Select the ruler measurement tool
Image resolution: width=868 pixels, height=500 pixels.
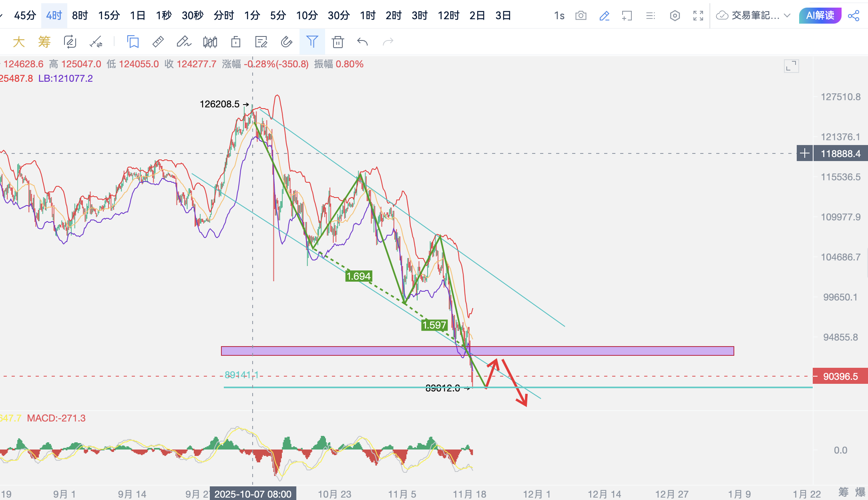tap(158, 42)
